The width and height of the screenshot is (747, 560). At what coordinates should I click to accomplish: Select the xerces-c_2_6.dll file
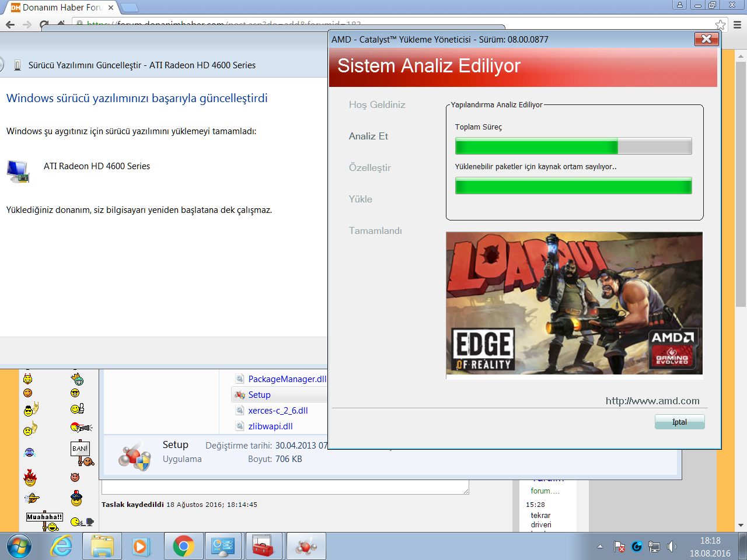click(x=278, y=411)
